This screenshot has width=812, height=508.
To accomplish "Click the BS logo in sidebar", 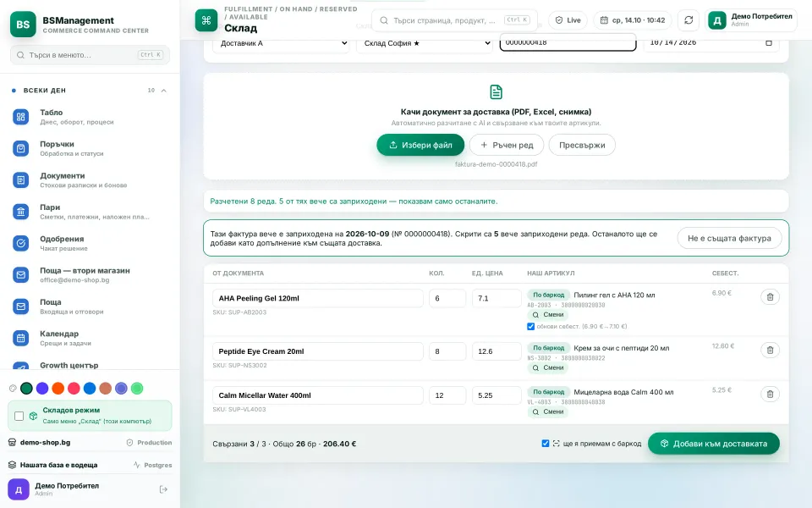I will [23, 25].
